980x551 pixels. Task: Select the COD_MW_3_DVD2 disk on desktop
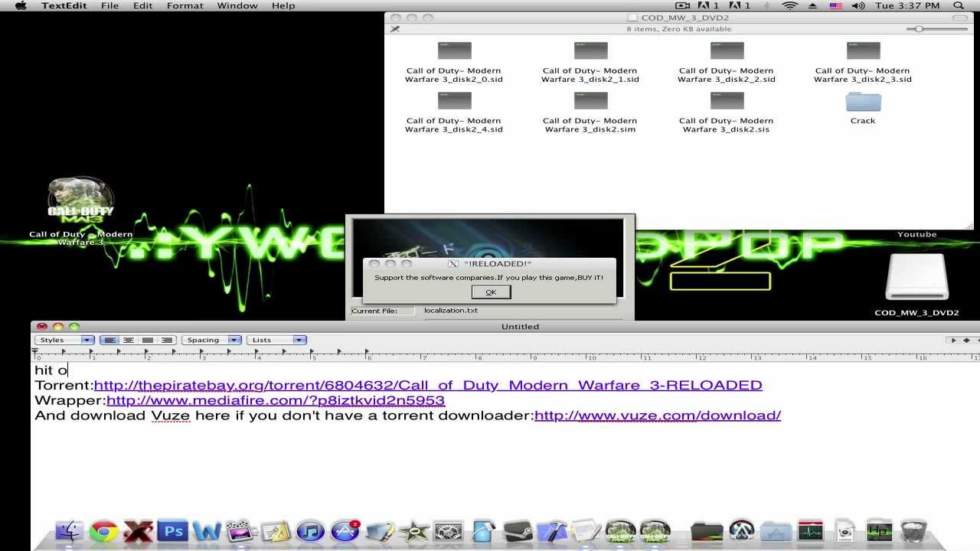(916, 285)
